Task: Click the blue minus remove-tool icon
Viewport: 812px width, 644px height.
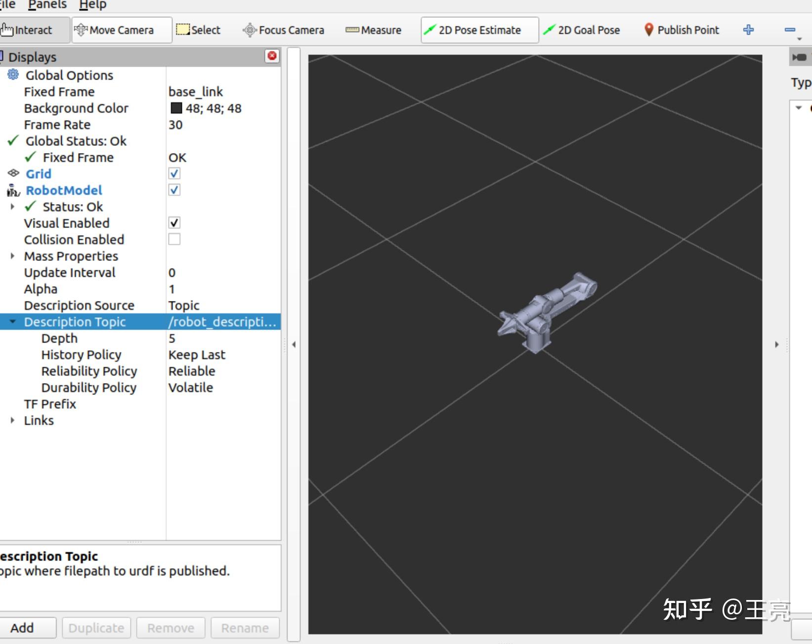Action: (x=790, y=30)
